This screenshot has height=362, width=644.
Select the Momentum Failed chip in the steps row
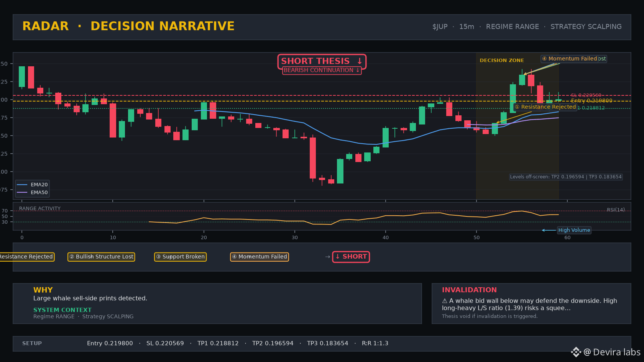pos(259,257)
